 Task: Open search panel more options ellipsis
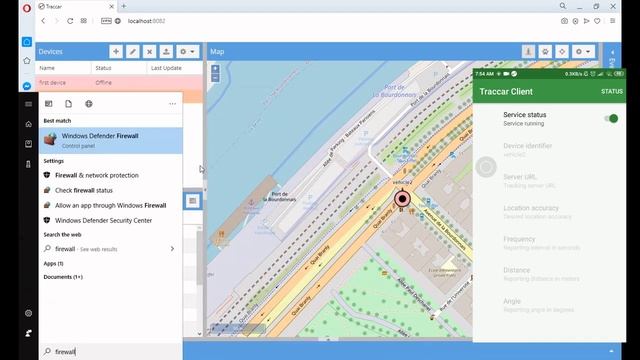coord(172,104)
